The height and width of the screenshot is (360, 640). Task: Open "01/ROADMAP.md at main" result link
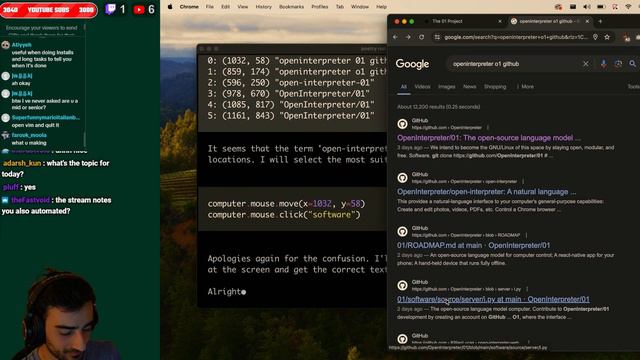[473, 246]
